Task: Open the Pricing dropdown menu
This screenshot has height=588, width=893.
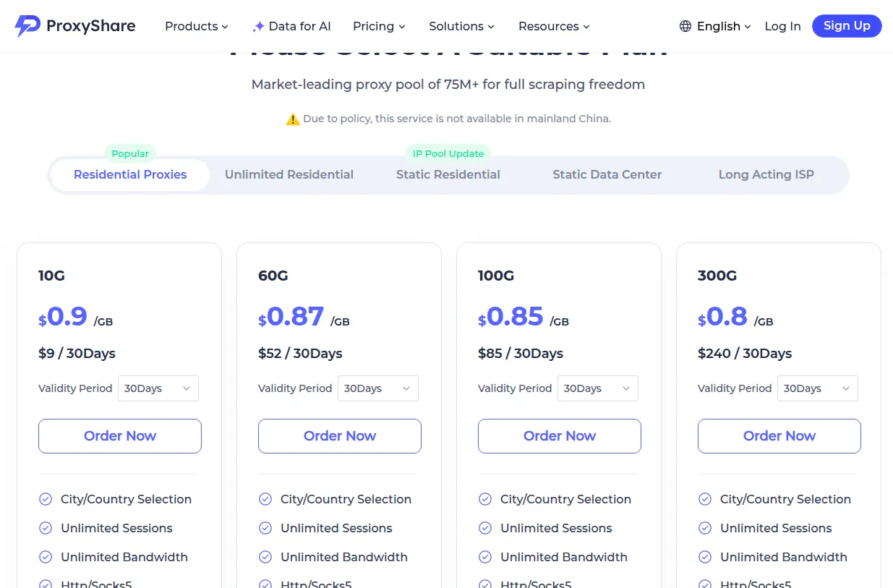Action: [x=379, y=26]
